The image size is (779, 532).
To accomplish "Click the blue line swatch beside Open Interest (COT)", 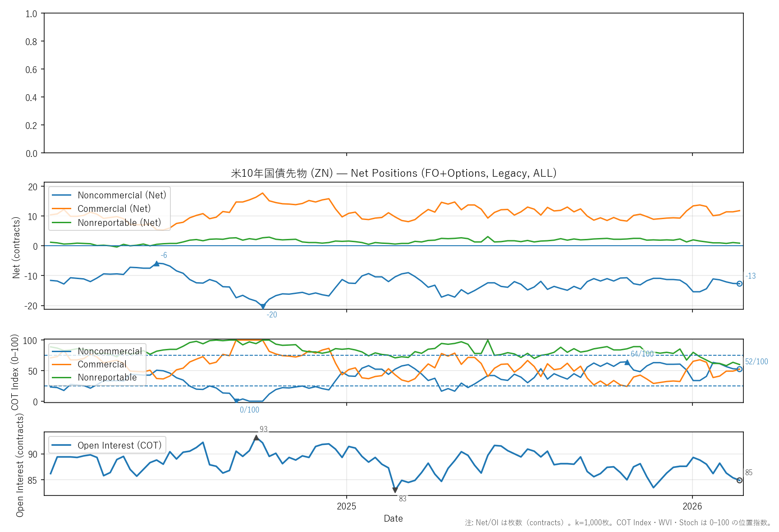I will point(62,445).
